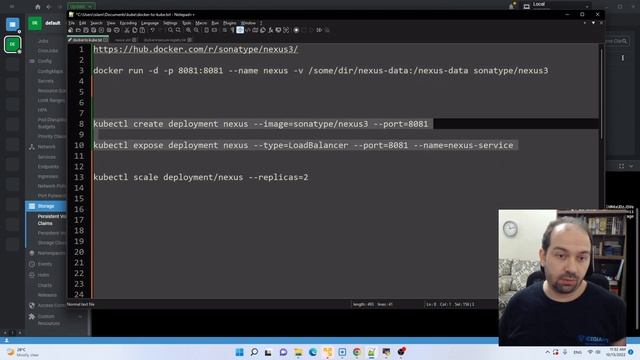
Task: Click the Find magnifier icon in Notepad++ toolbar
Action: (x=170, y=30)
